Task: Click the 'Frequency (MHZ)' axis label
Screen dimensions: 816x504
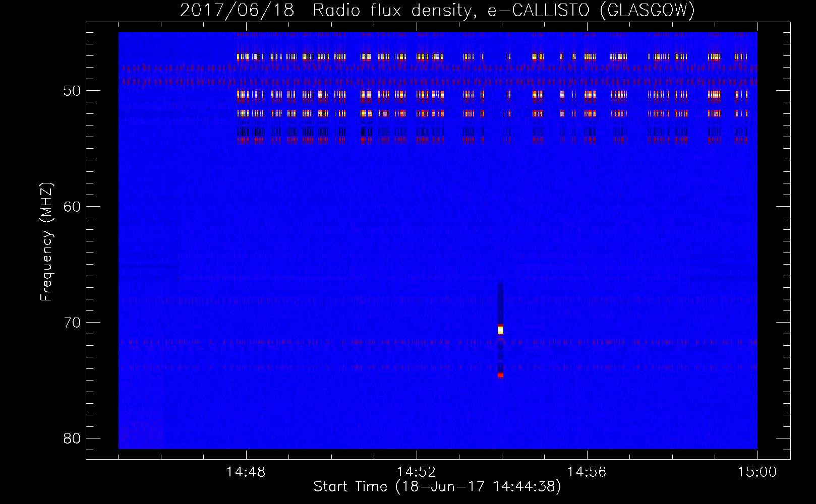Action: point(46,242)
